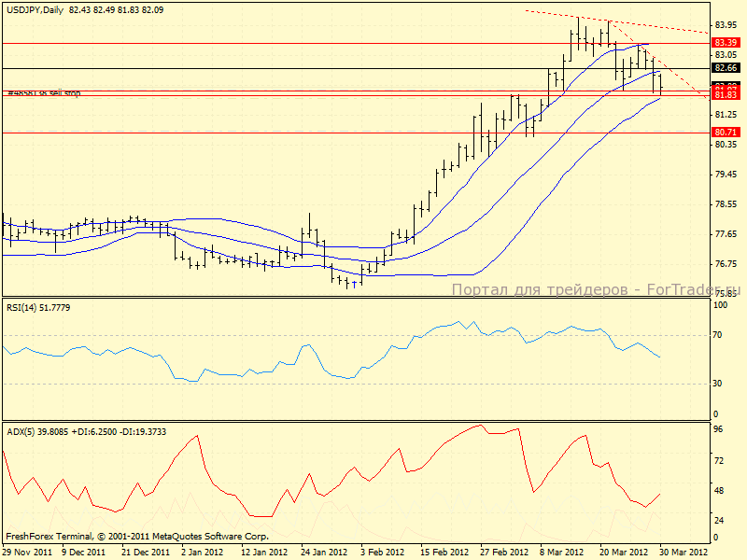This screenshot has height=560, width=747.
Task: Select the red dashed descending trendline
Action: 616,23
